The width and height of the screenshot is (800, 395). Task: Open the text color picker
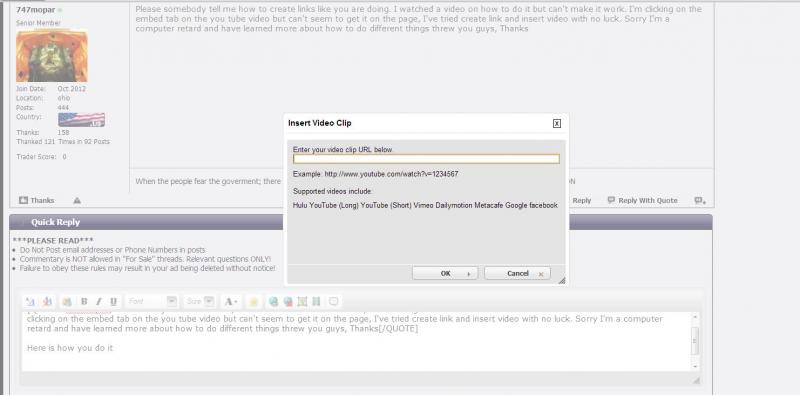231,302
